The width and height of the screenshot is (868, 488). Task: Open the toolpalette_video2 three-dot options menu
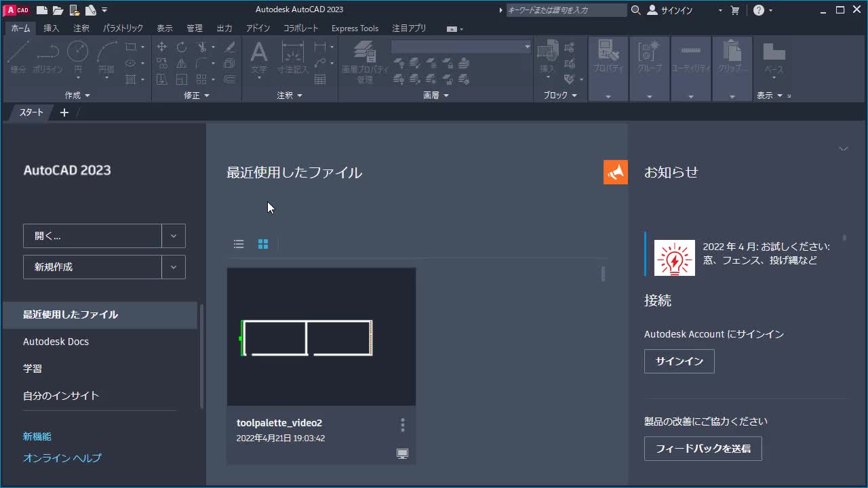403,425
